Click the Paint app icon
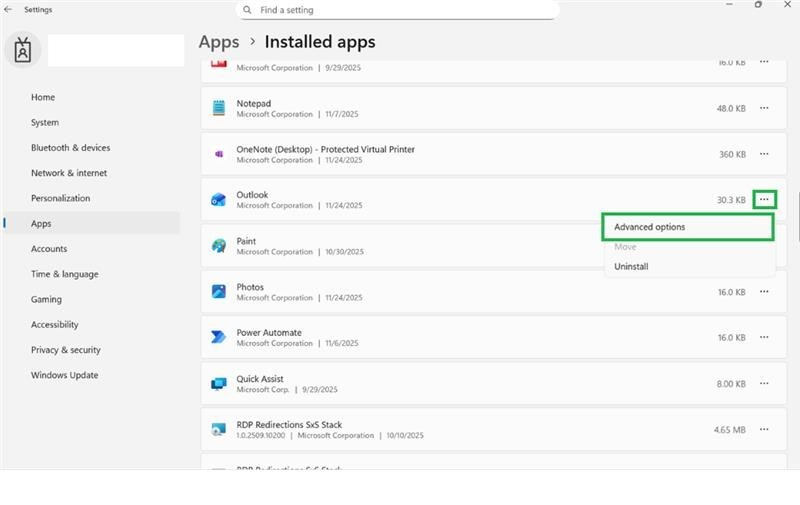The image size is (800, 505). pos(218,246)
